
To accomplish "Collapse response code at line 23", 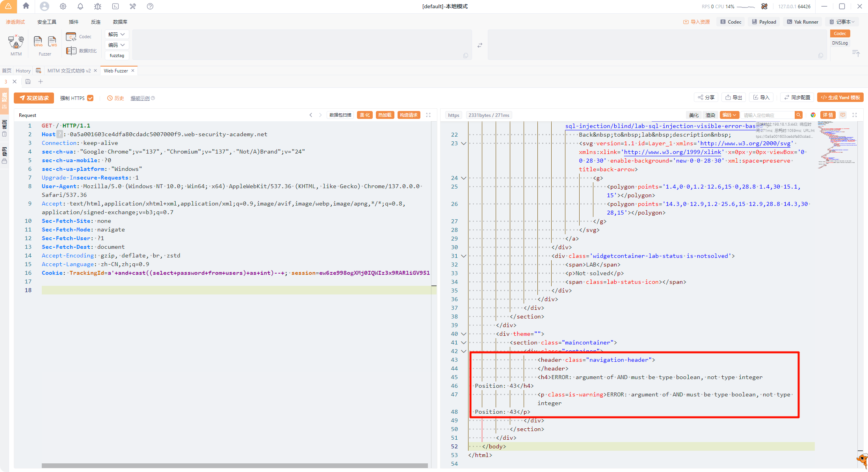I will [464, 143].
